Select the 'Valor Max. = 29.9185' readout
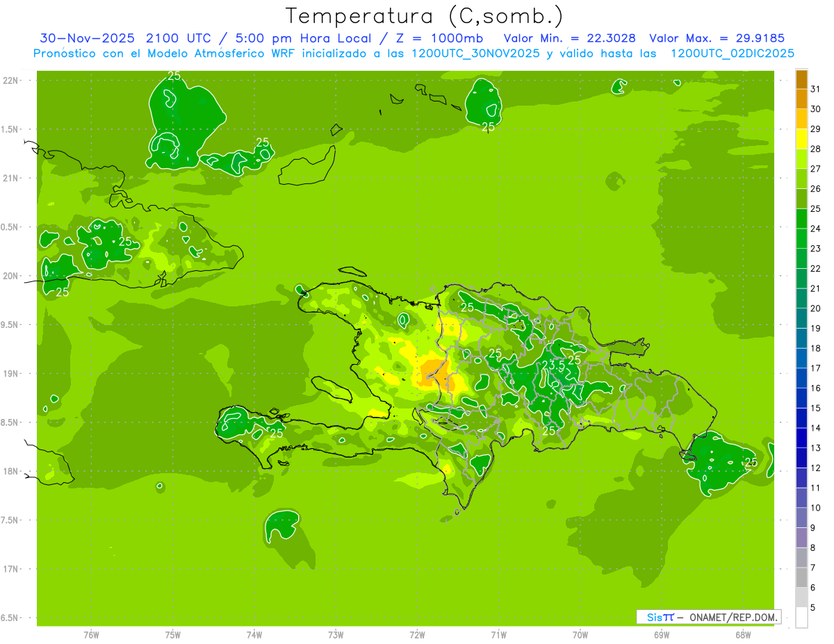 (x=717, y=38)
